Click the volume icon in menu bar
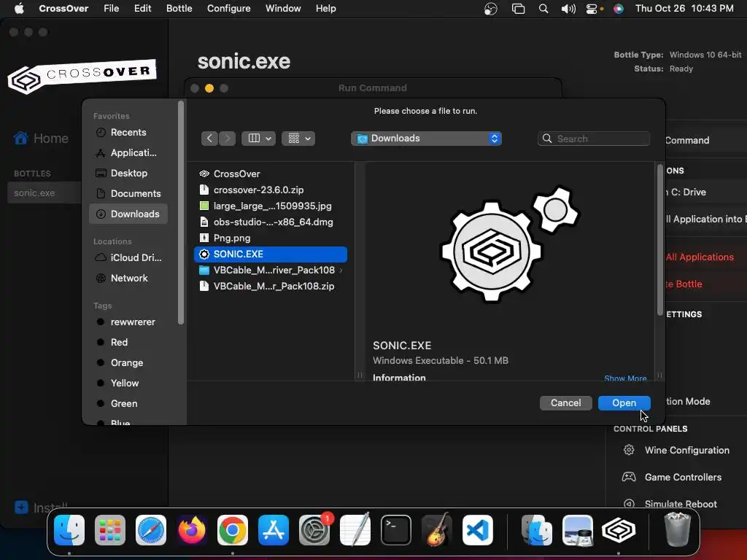Viewport: 747px width, 560px height. click(568, 9)
